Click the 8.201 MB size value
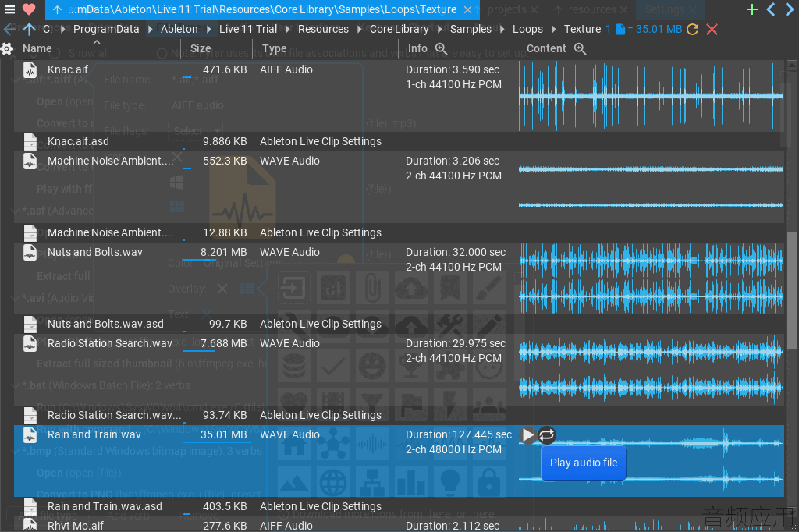Viewport: 799px width, 532px height. click(224, 252)
